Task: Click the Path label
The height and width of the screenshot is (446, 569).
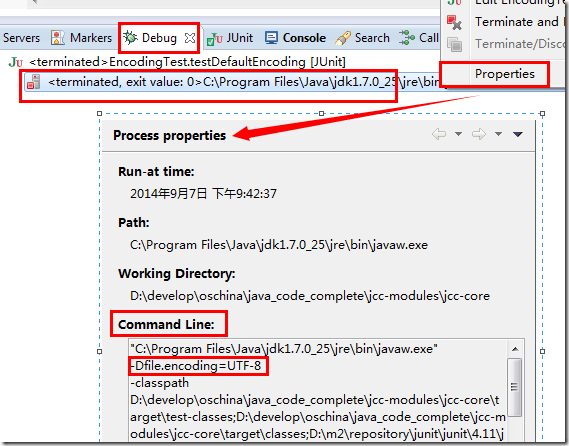Action: coord(134,222)
